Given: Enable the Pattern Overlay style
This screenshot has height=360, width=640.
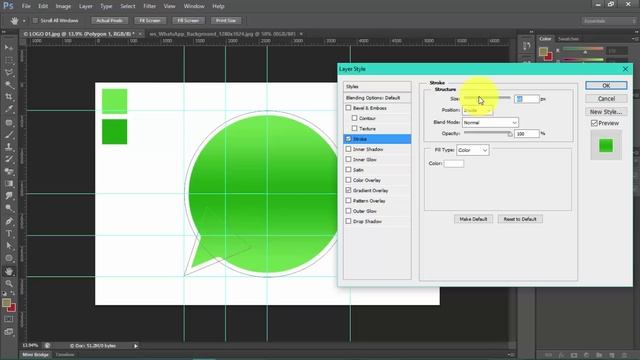Looking at the screenshot, I should pyautogui.click(x=348, y=200).
